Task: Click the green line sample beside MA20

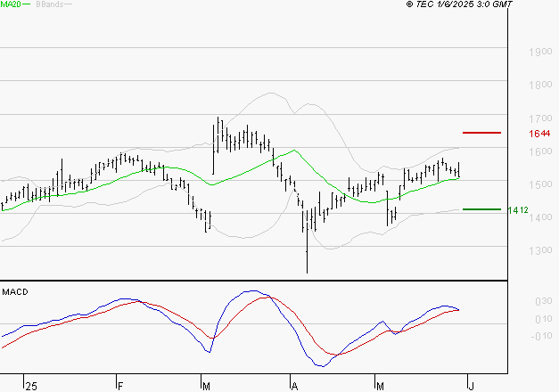Action: click(x=27, y=5)
